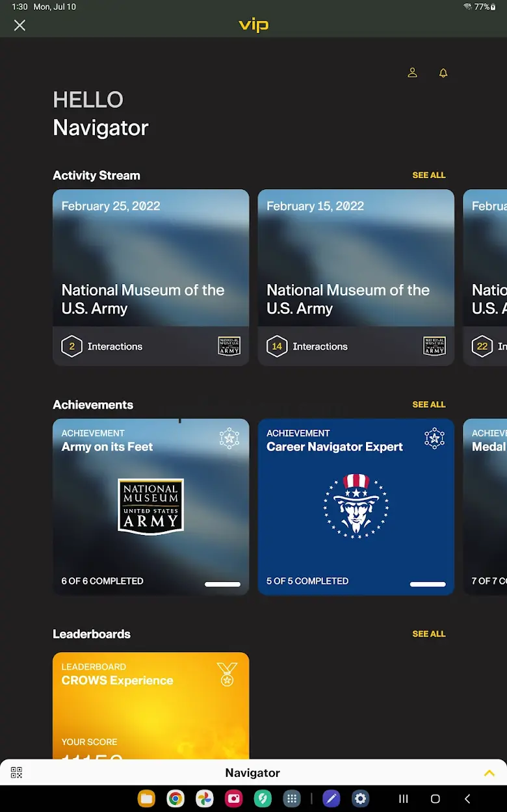Tap star badge icon on Career Navigator Expert
This screenshot has height=812, width=507.
pyautogui.click(x=435, y=438)
